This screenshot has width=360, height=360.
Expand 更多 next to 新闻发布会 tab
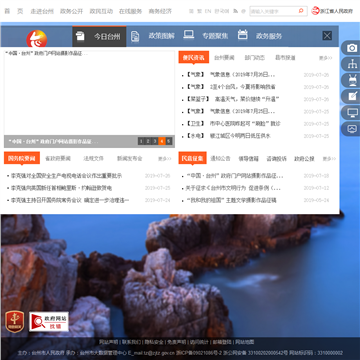coord(164,159)
